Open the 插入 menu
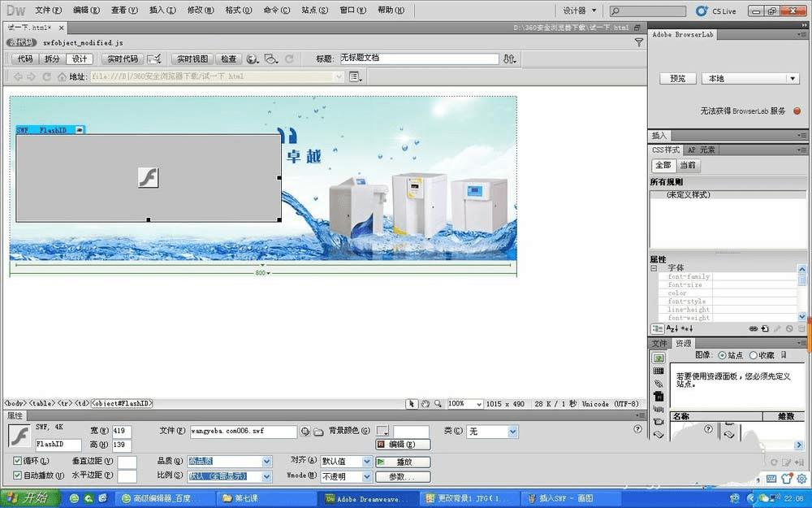 [x=162, y=10]
